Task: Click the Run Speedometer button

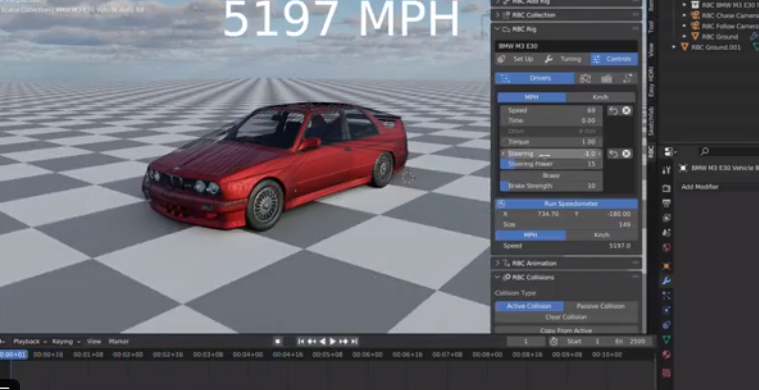Action: point(566,204)
